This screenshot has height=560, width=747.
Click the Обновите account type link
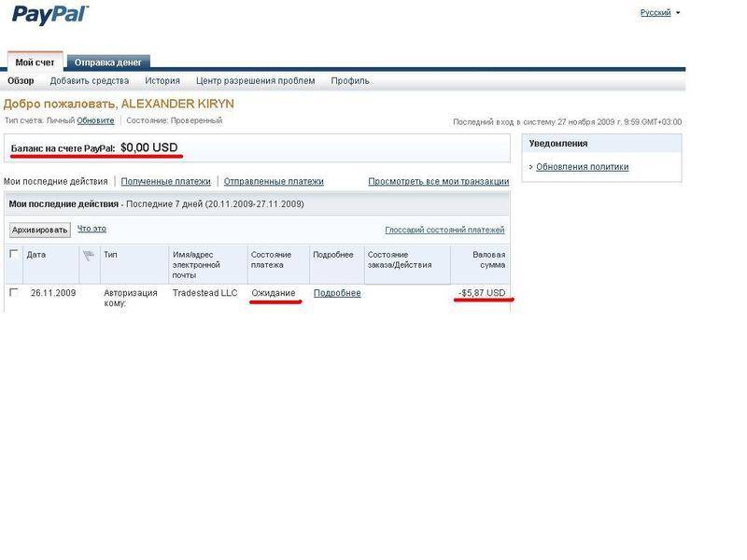point(95,121)
